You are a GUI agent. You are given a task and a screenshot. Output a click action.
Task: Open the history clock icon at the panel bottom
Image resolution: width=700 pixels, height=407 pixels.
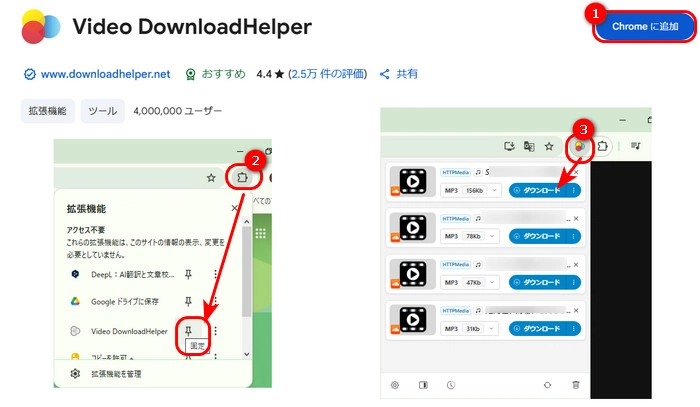click(x=451, y=385)
